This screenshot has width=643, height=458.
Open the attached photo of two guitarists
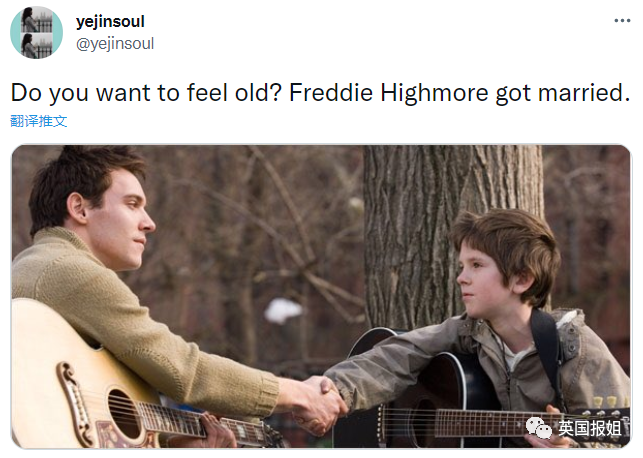[321, 296]
